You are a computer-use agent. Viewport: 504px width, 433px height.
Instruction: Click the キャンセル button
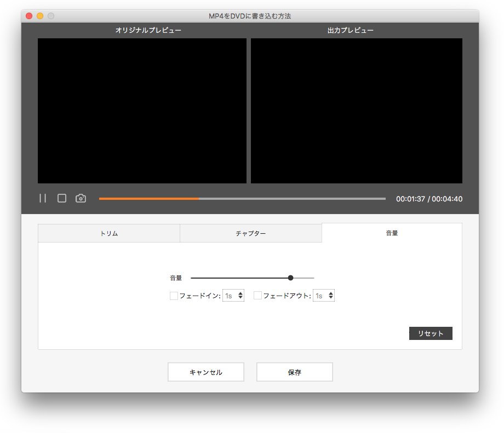pyautogui.click(x=206, y=372)
